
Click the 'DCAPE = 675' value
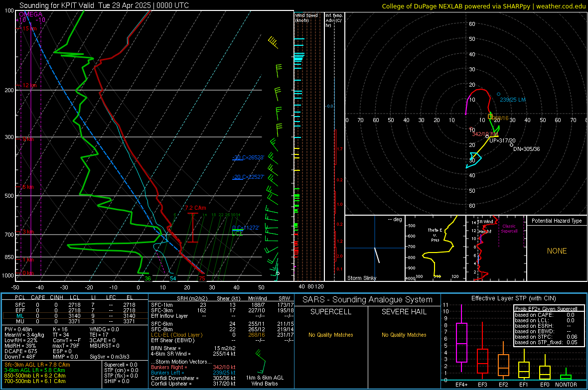point(20,351)
